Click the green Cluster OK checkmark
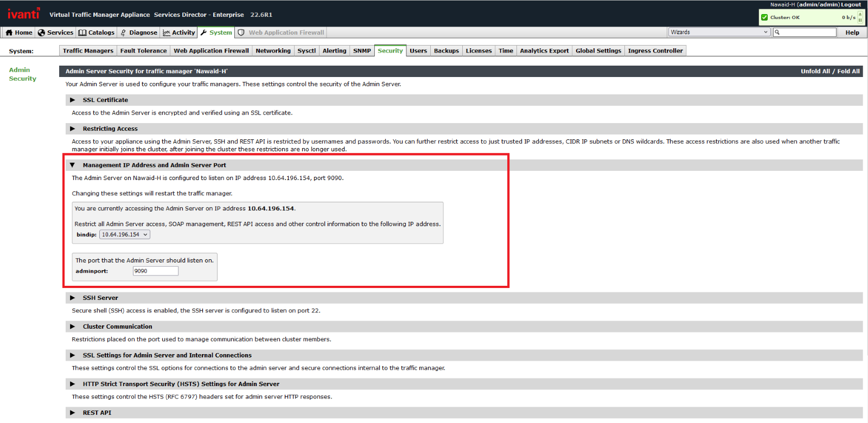 (x=764, y=17)
